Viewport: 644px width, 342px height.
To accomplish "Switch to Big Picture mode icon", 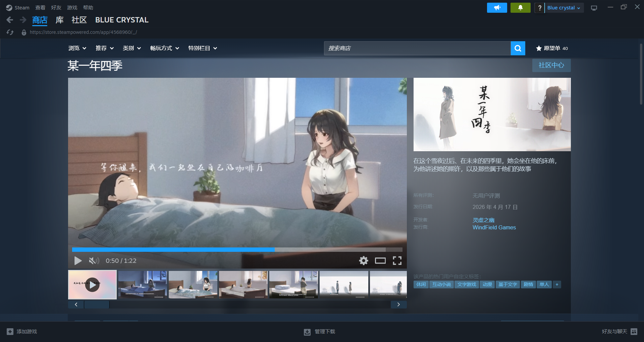I will coord(594,8).
